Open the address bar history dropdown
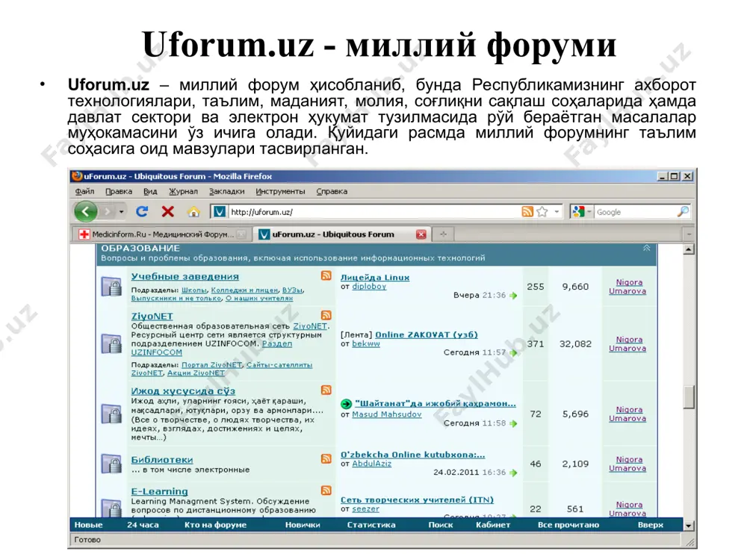 (557, 212)
